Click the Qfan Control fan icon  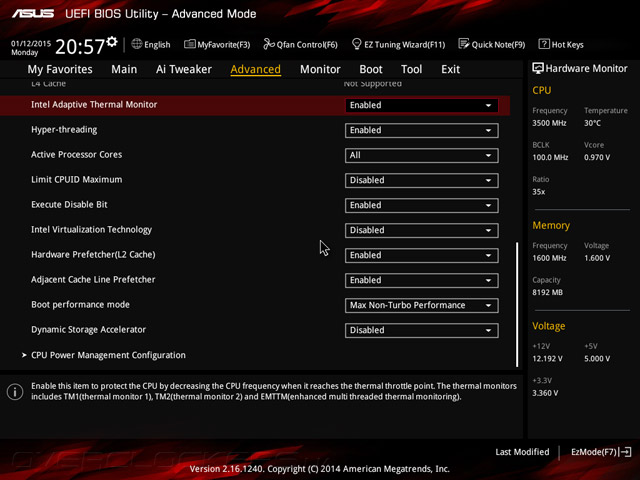coord(269,44)
